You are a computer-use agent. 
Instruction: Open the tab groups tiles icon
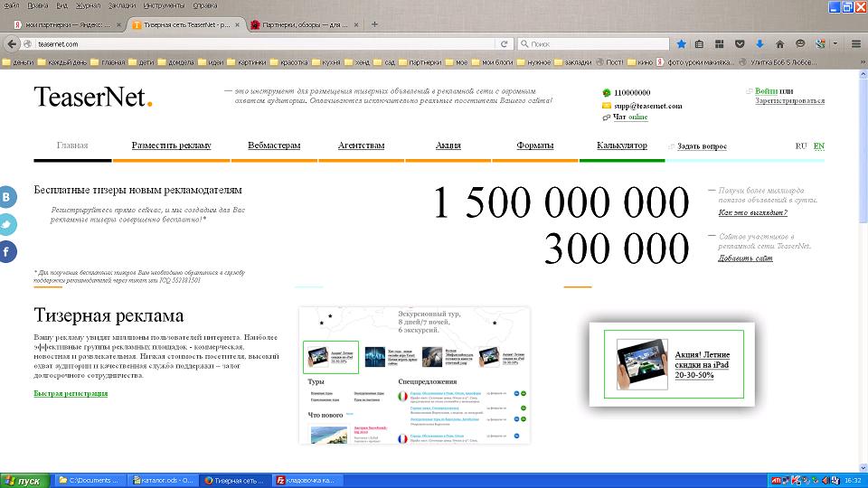click(x=719, y=43)
